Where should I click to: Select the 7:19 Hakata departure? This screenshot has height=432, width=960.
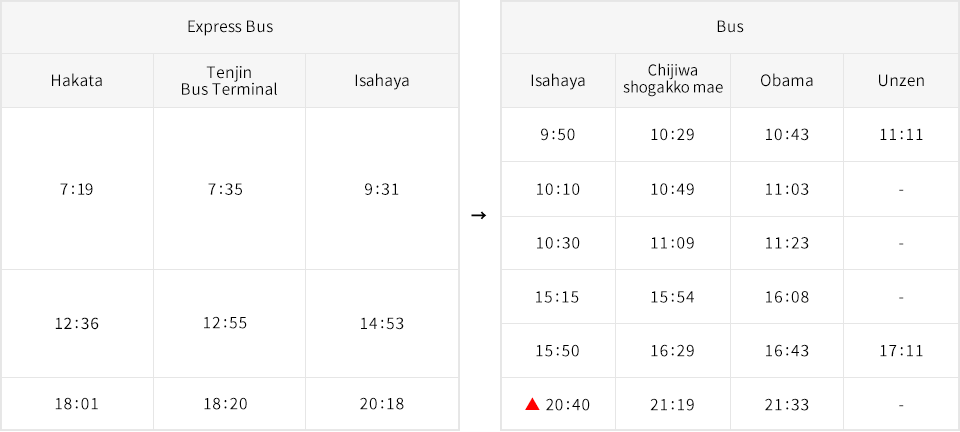[x=77, y=190]
